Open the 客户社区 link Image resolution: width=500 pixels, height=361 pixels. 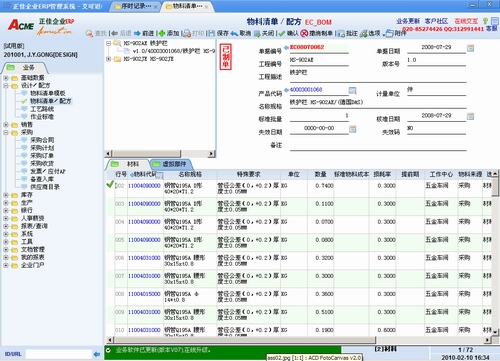point(436,21)
